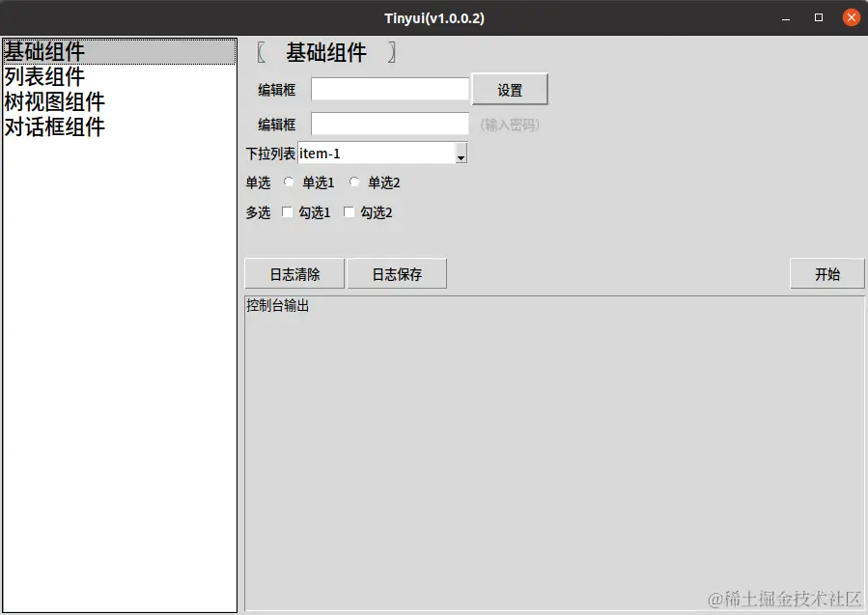The height and width of the screenshot is (615, 868).
Task: Tick the 勾选2 checkbox
Action: (349, 212)
